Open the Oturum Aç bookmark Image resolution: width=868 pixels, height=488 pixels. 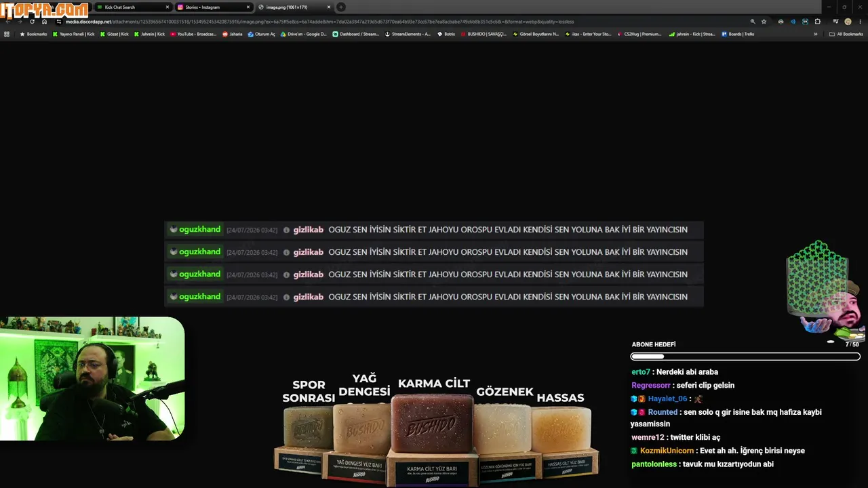point(261,34)
